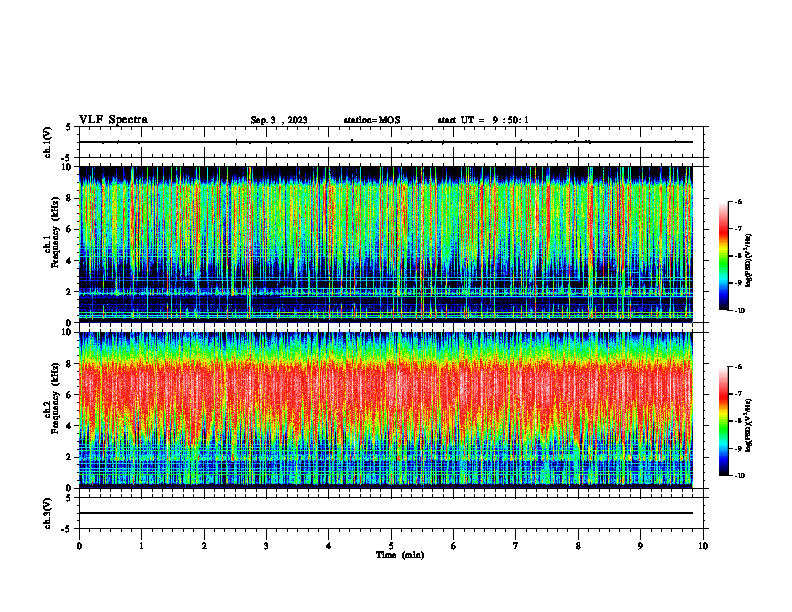Click the time axis tick label "9"

pyautogui.click(x=640, y=546)
